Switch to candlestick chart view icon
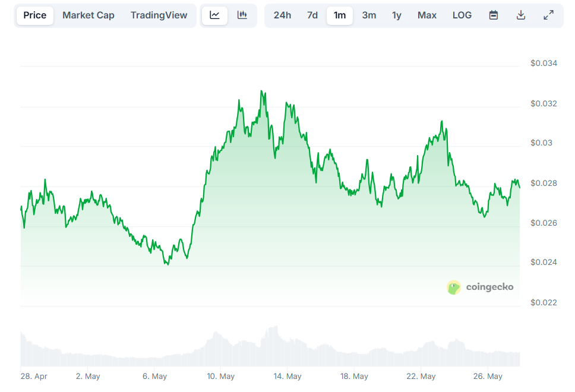575x392 pixels. 242,15
